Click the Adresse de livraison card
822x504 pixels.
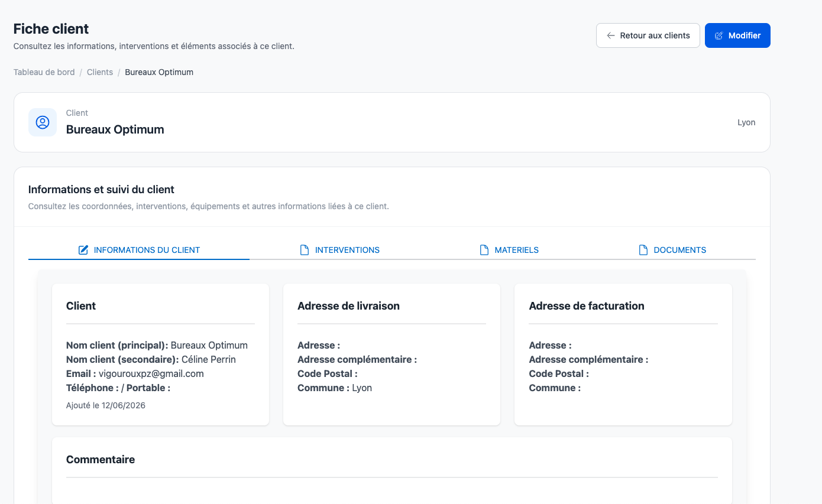[x=391, y=354]
